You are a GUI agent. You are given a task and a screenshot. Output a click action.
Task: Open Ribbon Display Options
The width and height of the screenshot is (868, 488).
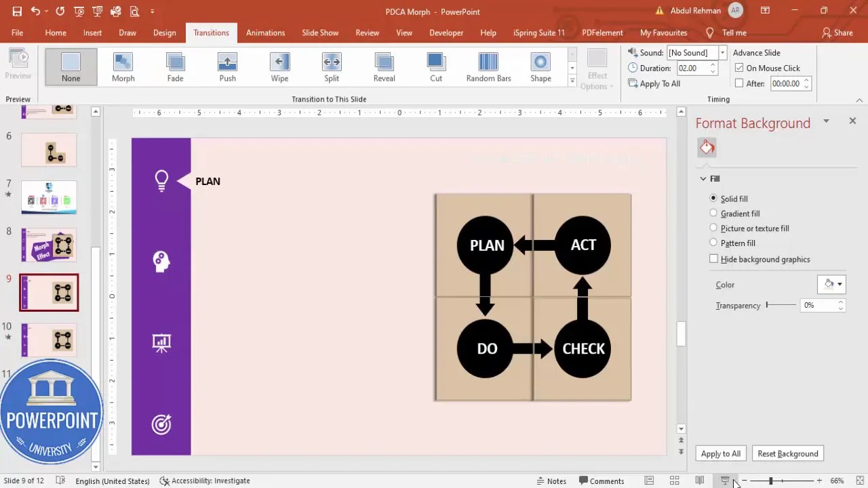coord(765,11)
